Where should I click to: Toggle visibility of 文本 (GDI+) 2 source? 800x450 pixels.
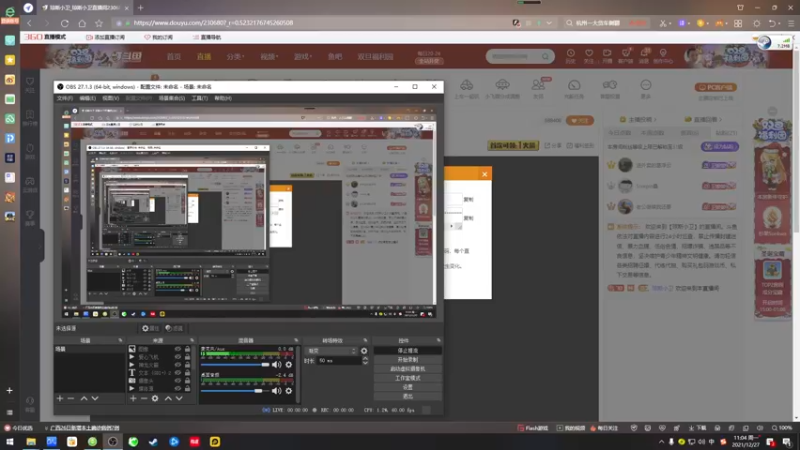pos(178,373)
